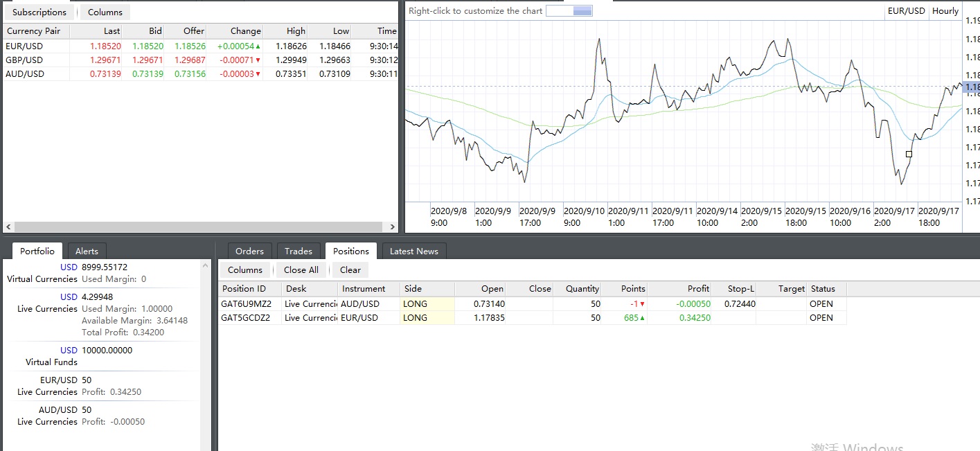This screenshot has height=451, width=980.
Task: Open the Latest News tab
Action: click(x=414, y=251)
